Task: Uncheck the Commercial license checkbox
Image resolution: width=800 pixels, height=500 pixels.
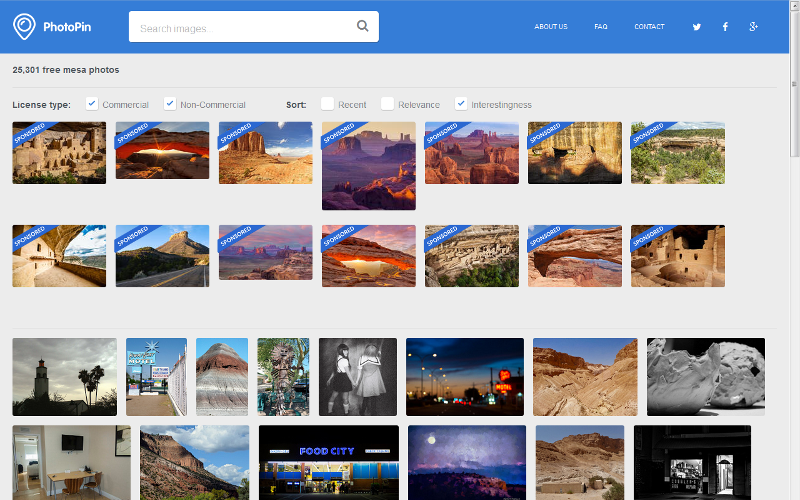Action: tap(92, 104)
